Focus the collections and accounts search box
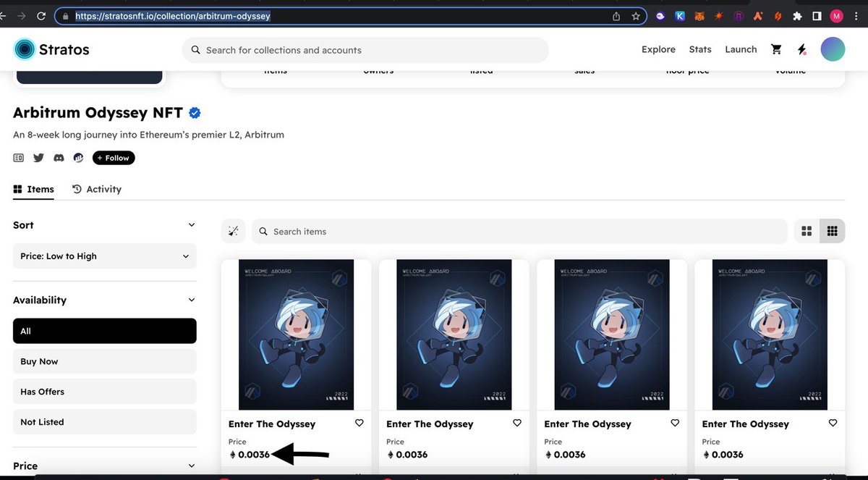The image size is (868, 480). pos(365,50)
